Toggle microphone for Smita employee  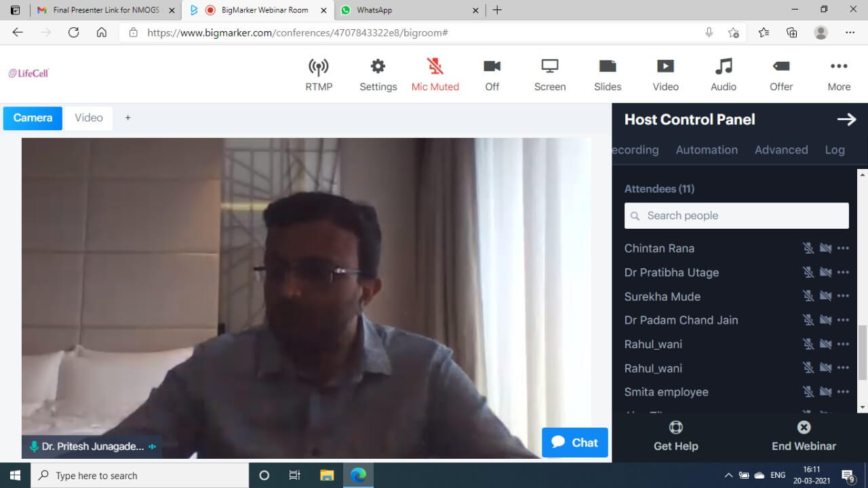click(808, 392)
